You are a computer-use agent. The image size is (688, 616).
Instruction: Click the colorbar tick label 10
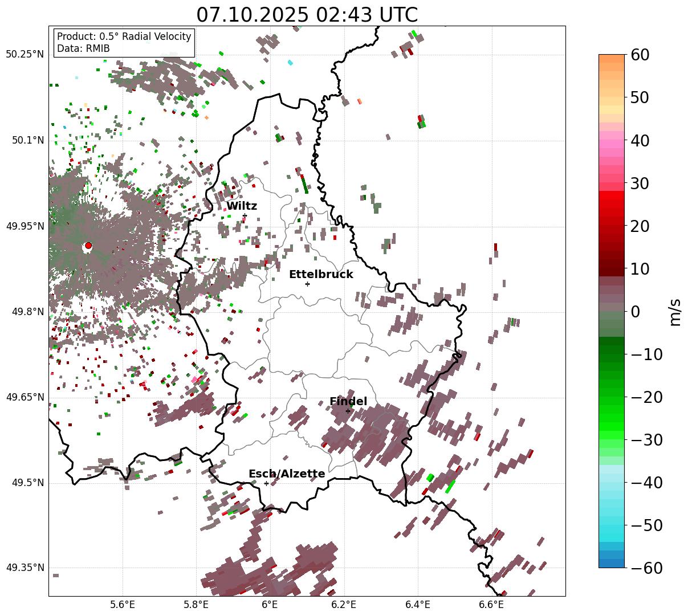[640, 269]
